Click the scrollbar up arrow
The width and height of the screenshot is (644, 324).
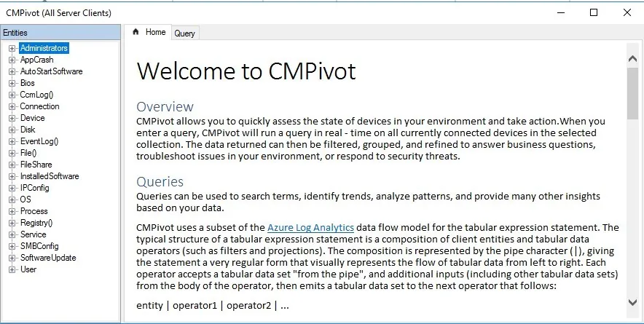632,59
